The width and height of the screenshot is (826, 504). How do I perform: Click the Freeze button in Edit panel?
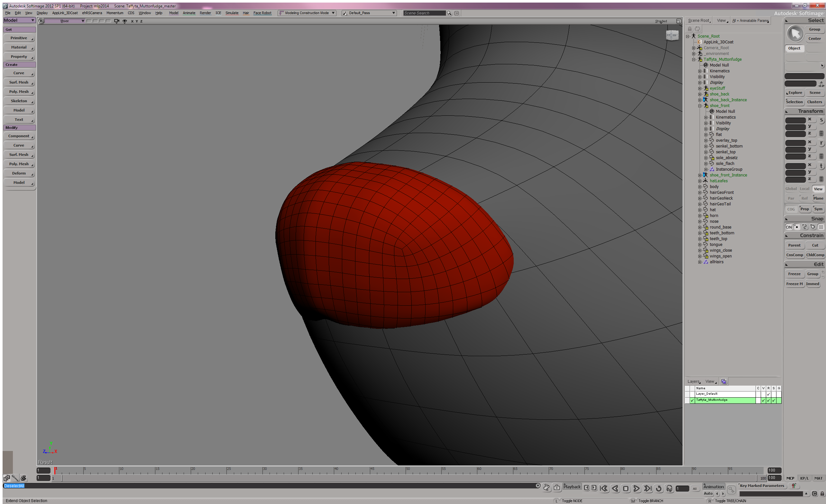[x=794, y=274]
